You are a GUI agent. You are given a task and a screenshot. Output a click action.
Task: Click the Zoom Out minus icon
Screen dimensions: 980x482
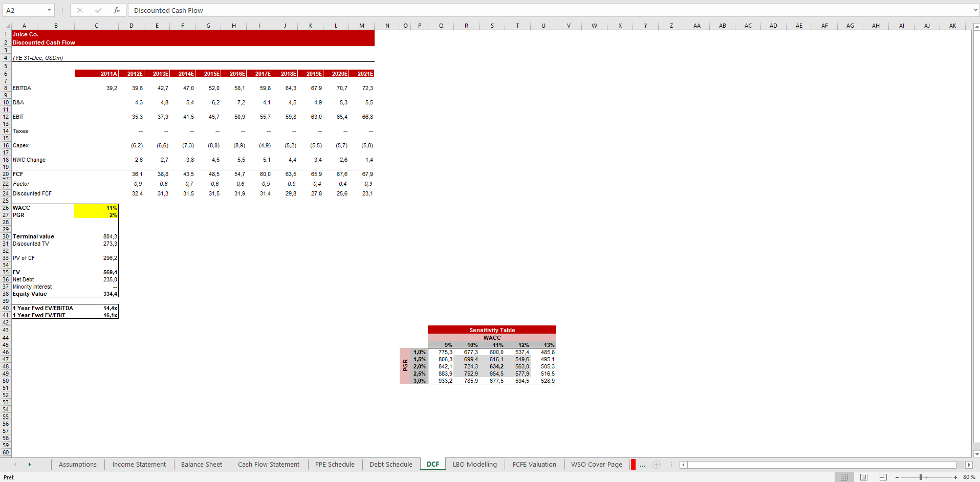pyautogui.click(x=897, y=477)
